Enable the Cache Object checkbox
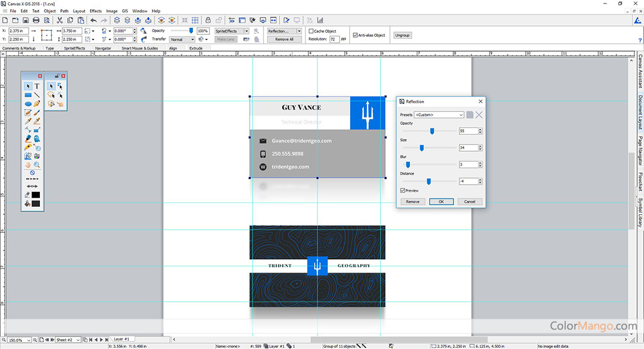Viewport: 644px width, 349px height. 311,31
